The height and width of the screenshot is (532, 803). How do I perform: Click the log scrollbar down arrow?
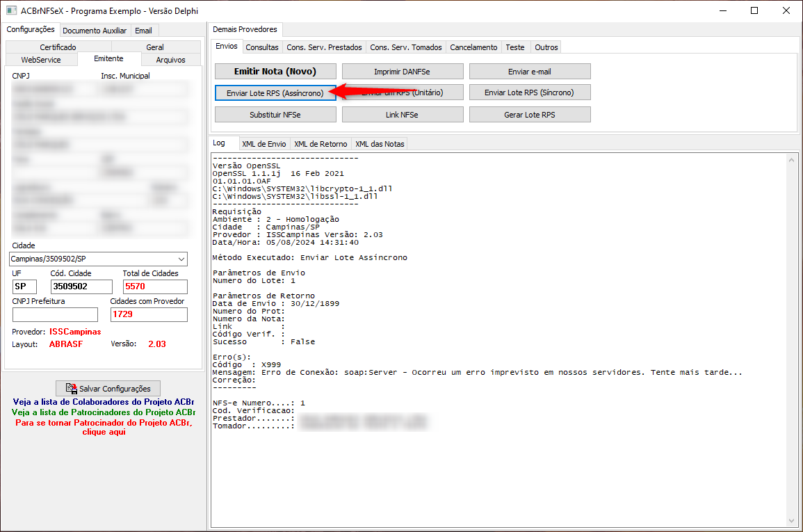(x=792, y=521)
